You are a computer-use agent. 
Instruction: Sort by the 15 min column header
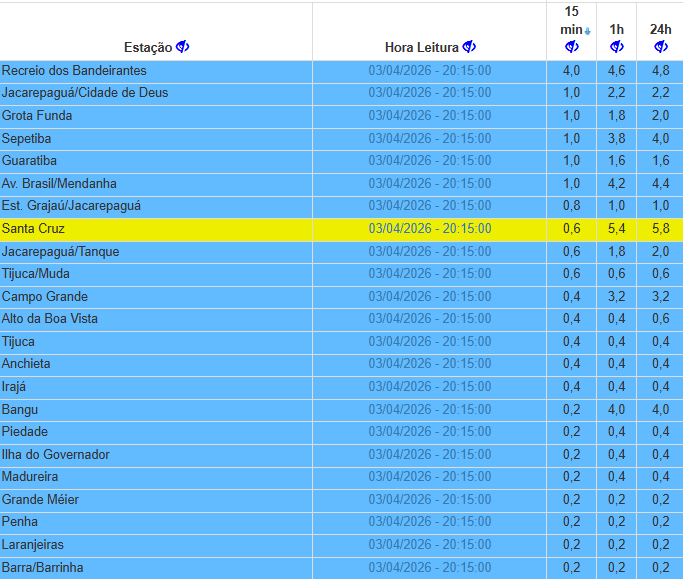coord(571,20)
